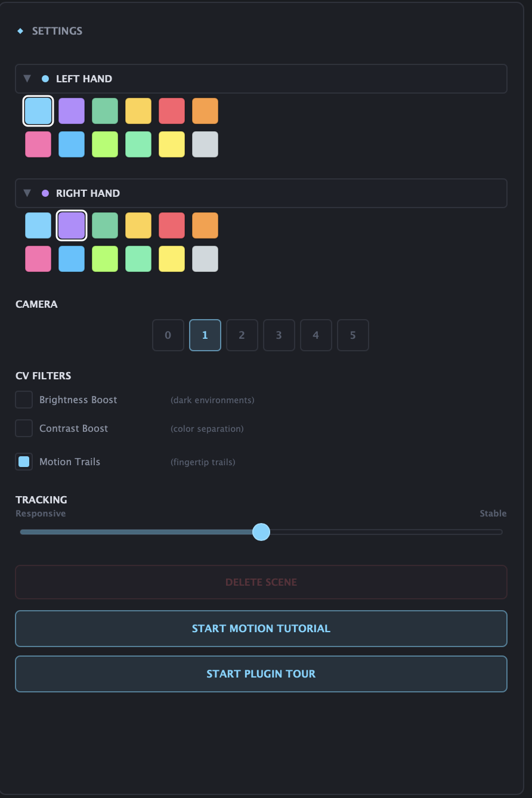Switch to camera 0
The height and width of the screenshot is (798, 532).
click(x=168, y=335)
